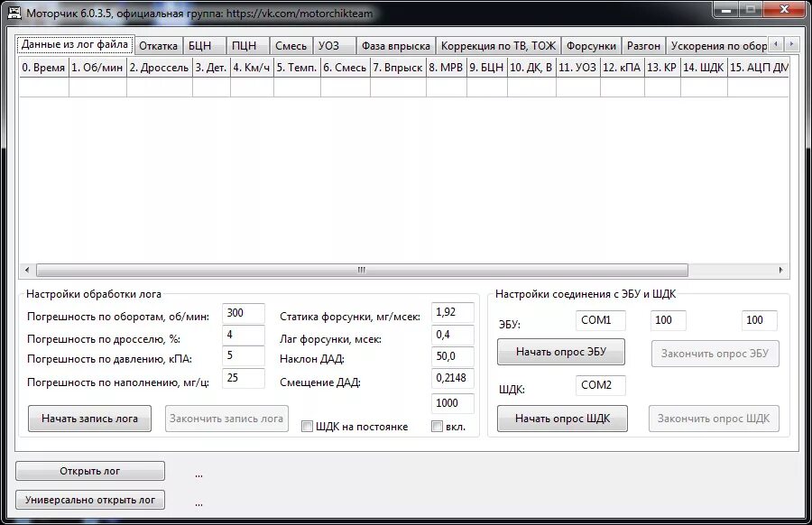The image size is (812, 525).
Task: Click the 13. КР column header
Action: [662, 68]
